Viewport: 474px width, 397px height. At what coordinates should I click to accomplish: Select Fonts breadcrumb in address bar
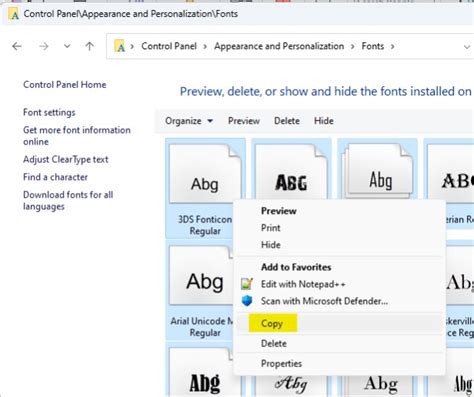373,46
